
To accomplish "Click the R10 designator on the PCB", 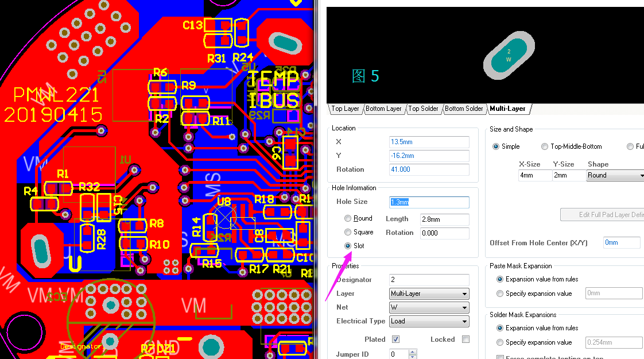I will tap(160, 245).
